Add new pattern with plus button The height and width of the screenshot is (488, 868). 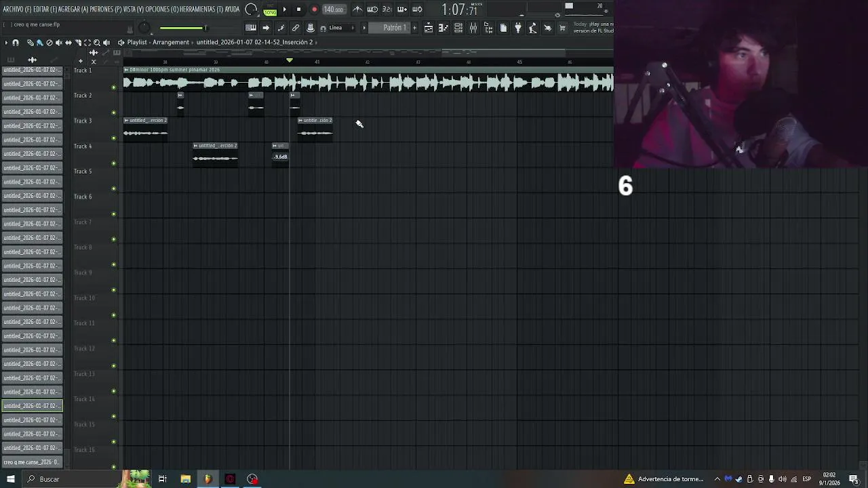pos(414,28)
